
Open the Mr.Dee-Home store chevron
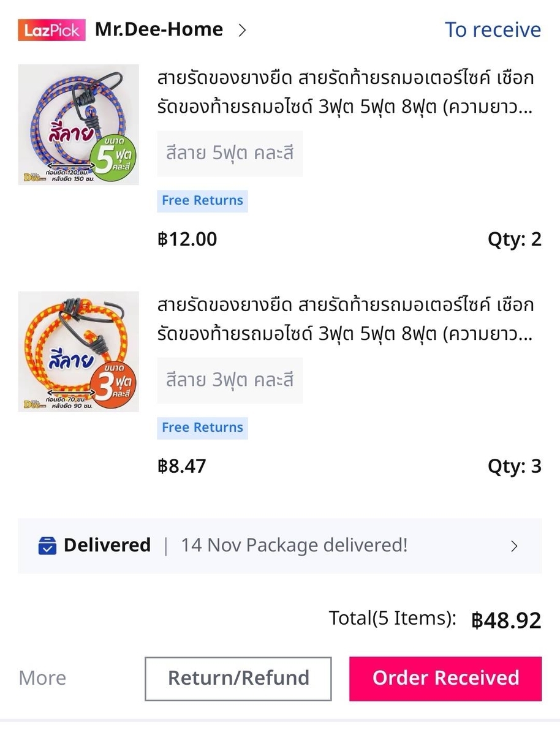click(x=242, y=30)
